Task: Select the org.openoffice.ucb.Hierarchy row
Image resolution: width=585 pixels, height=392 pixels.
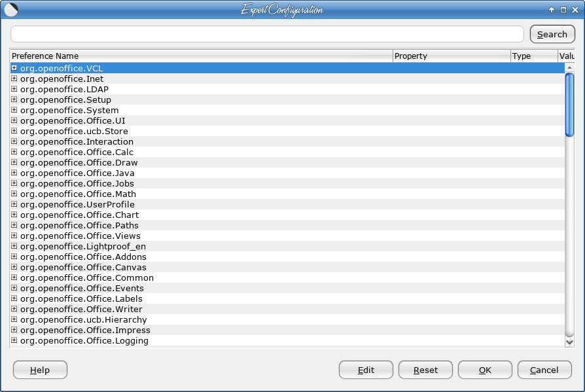Action: click(x=287, y=319)
